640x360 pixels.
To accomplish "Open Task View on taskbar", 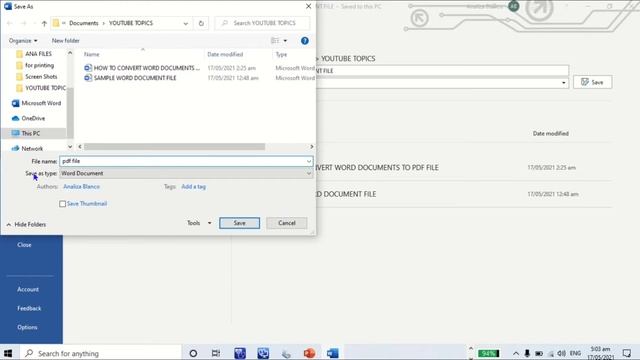I will click(x=216, y=353).
